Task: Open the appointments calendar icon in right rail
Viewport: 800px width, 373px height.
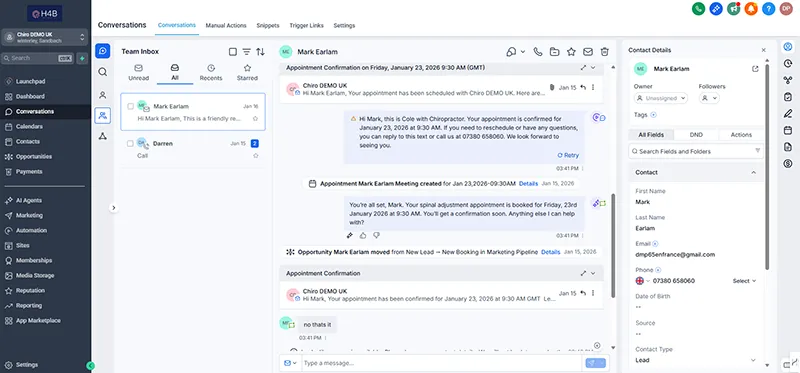Action: (788, 131)
